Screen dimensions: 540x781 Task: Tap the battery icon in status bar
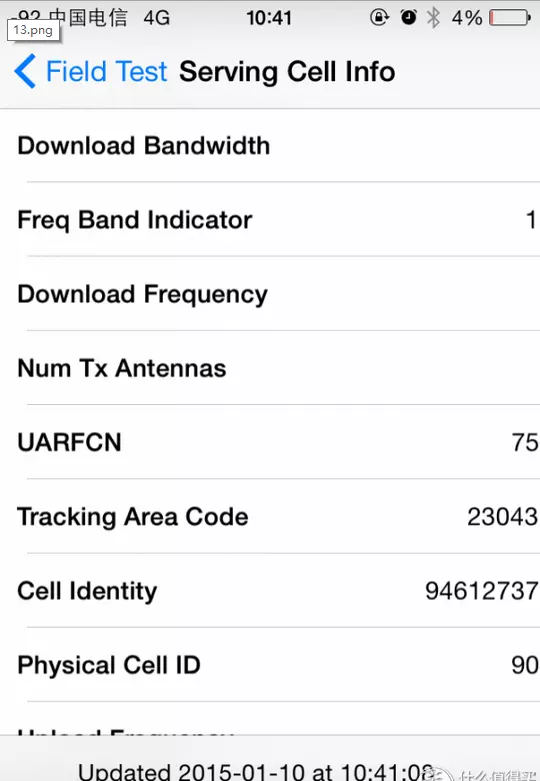[x=510, y=18]
